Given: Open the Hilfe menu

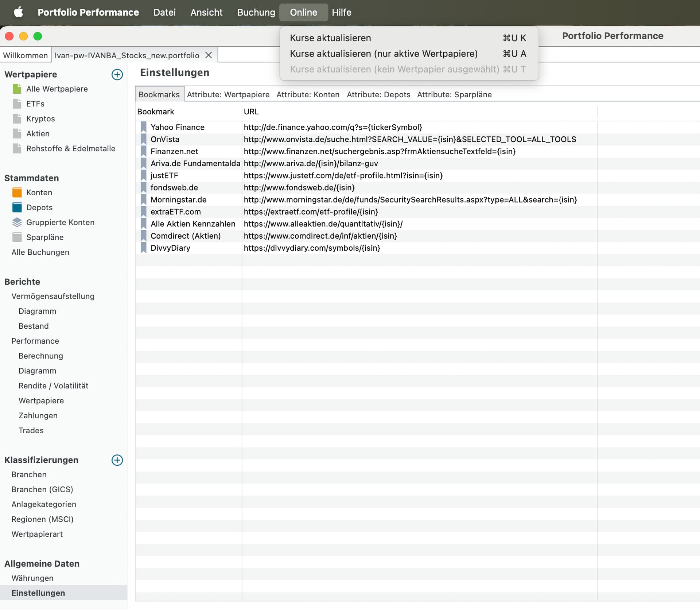Looking at the screenshot, I should click(x=341, y=12).
